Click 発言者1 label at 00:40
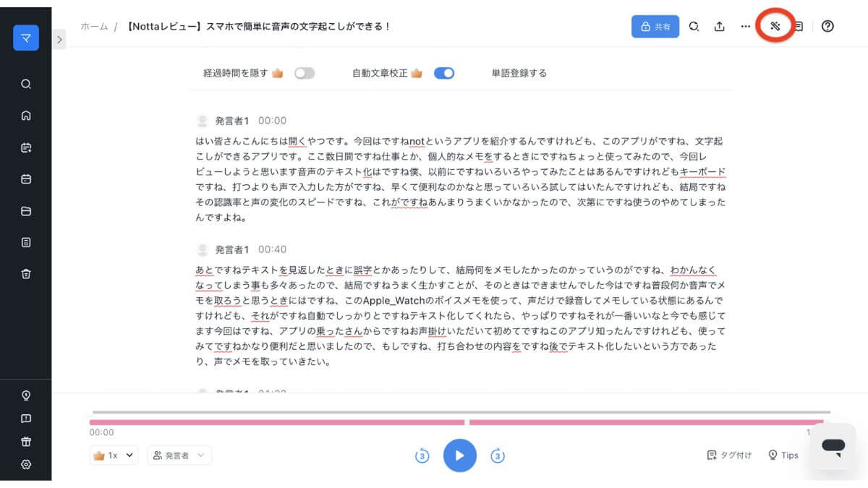 [232, 249]
